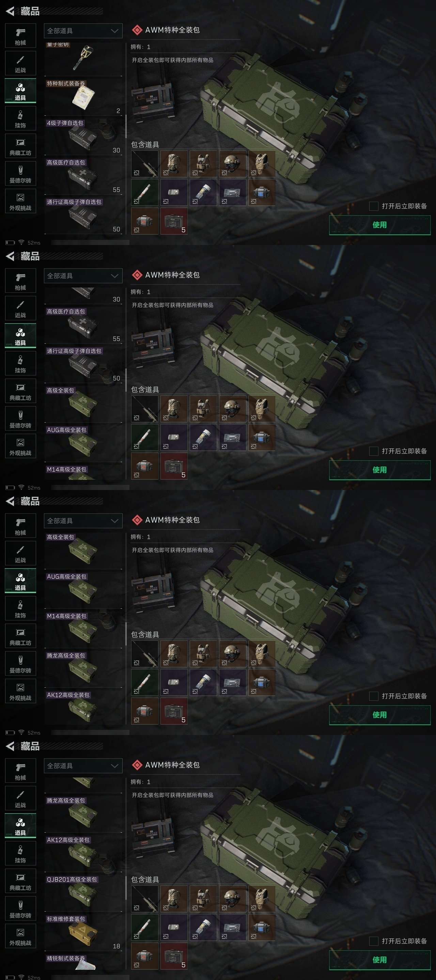This screenshot has width=436, height=980.
Task: Select the QJB201高级全装包 crate
Action: (83, 893)
